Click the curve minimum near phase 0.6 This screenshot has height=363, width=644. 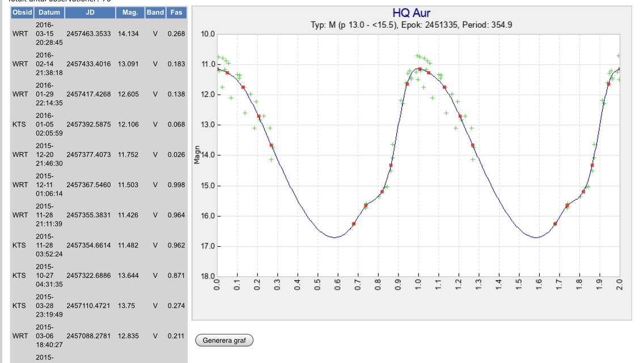coord(334,237)
